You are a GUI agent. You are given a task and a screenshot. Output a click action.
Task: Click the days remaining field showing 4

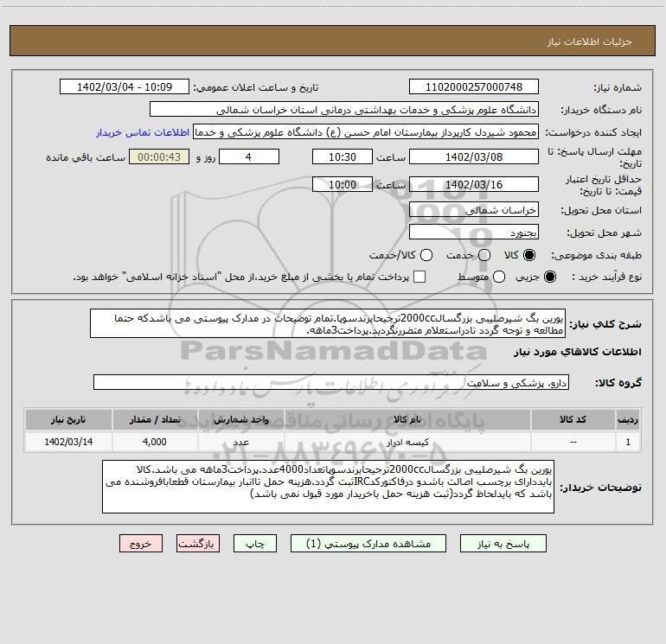pyautogui.click(x=249, y=156)
